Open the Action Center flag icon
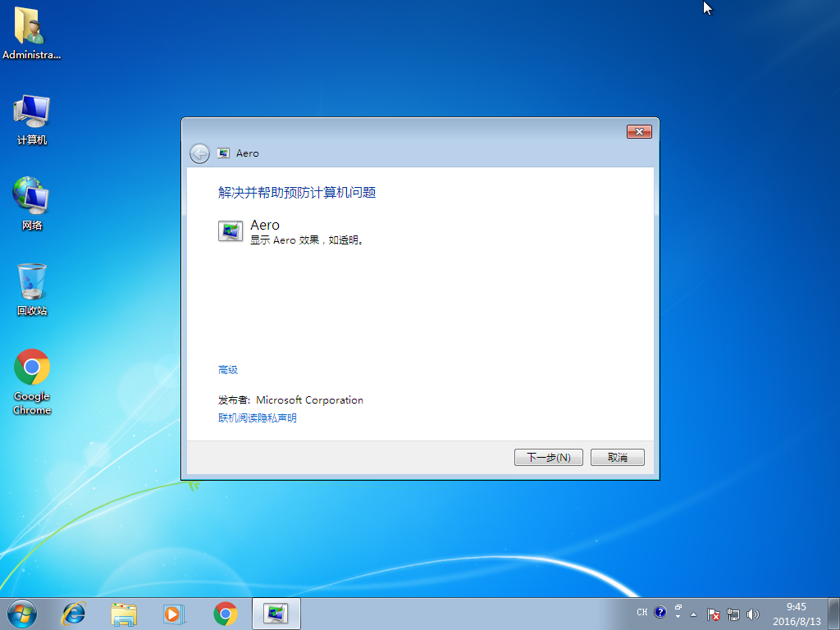The height and width of the screenshot is (630, 840). [x=713, y=614]
